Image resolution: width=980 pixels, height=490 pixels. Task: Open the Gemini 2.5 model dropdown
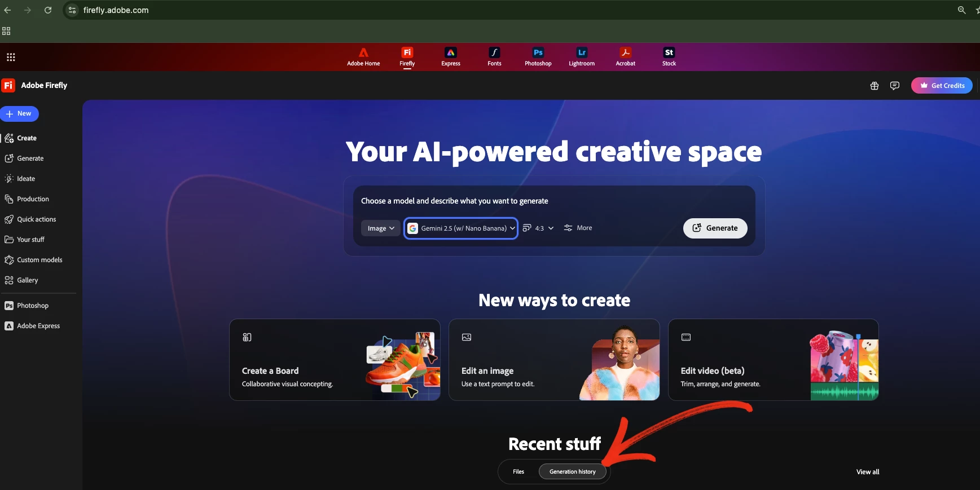(461, 228)
